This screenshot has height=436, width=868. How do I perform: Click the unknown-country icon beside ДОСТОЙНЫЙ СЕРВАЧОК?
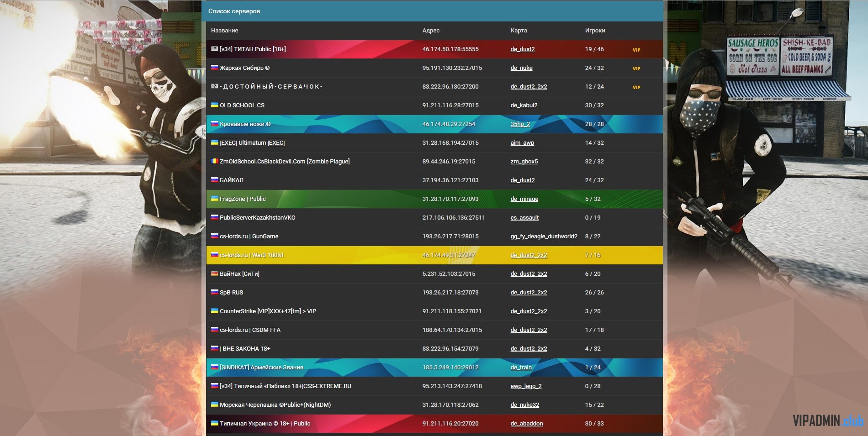point(214,86)
